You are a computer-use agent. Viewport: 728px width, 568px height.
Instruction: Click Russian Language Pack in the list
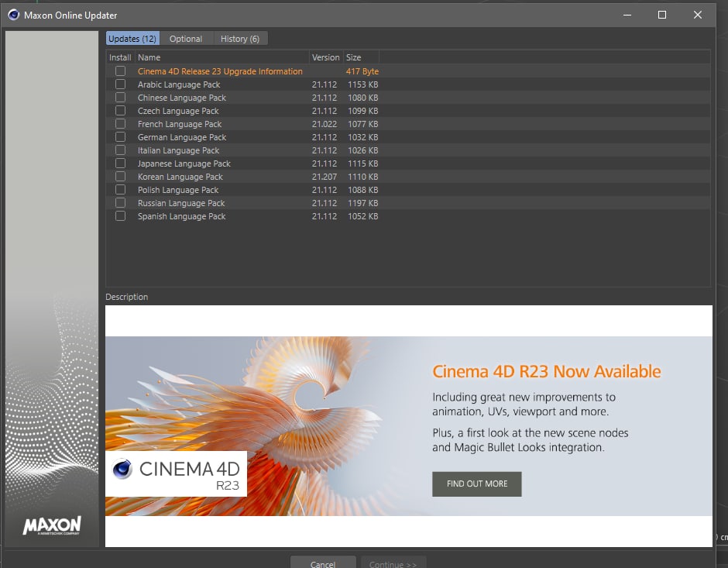(x=181, y=203)
